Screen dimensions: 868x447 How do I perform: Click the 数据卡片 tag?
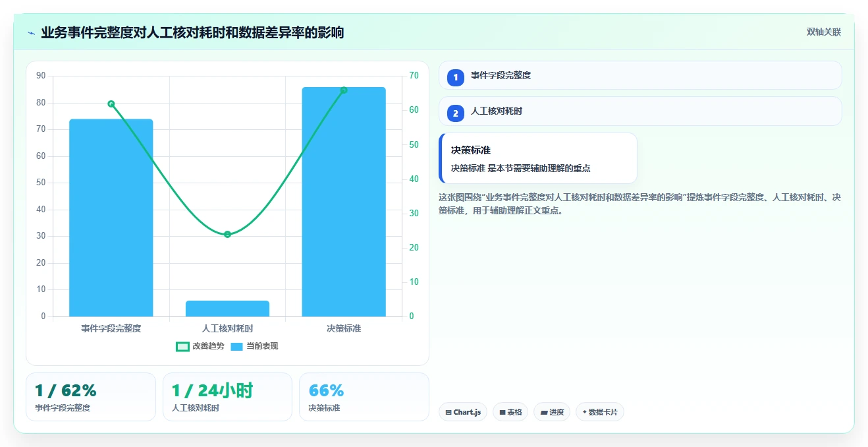pos(599,412)
